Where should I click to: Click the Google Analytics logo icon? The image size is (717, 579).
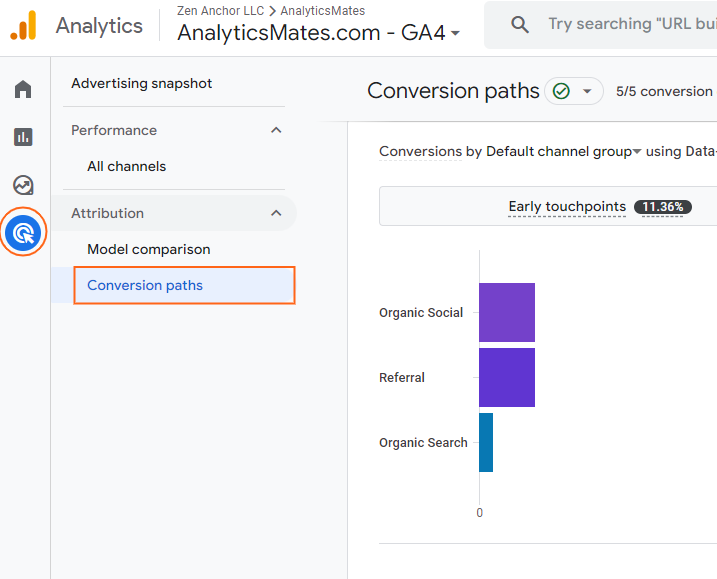tap(23, 26)
